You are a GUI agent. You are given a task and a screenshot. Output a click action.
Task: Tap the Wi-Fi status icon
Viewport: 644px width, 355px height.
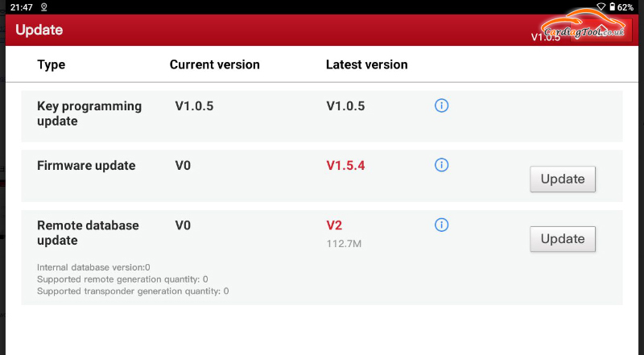tap(601, 7)
